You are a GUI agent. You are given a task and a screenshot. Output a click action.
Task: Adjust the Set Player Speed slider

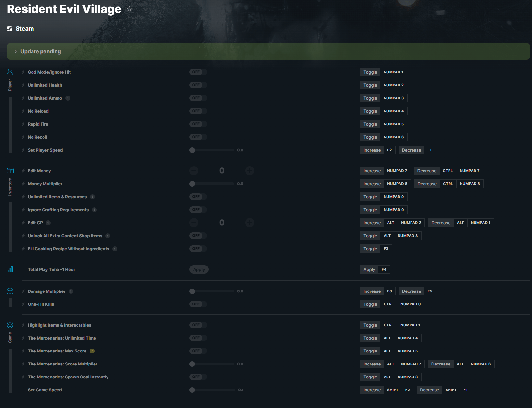tap(211, 150)
